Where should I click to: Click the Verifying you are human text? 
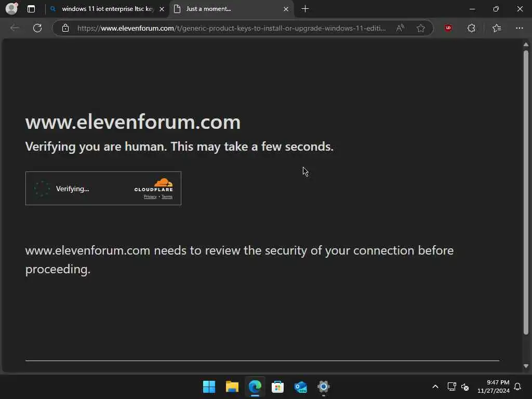179,147
